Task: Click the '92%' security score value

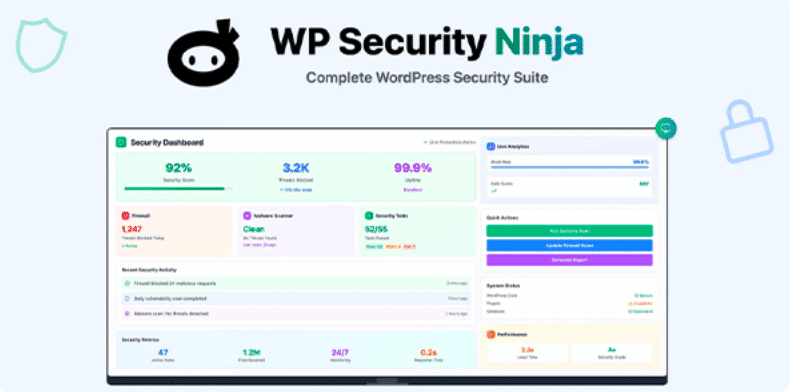Action: tap(178, 167)
